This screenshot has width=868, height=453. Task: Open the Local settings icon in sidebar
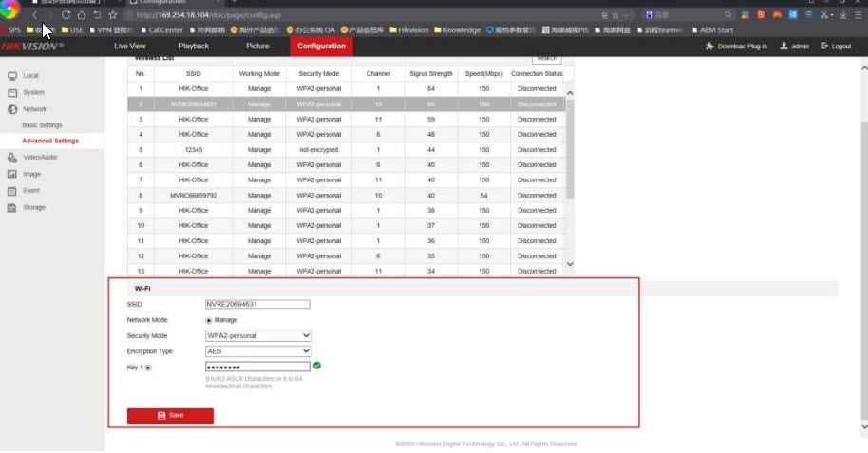coord(12,75)
